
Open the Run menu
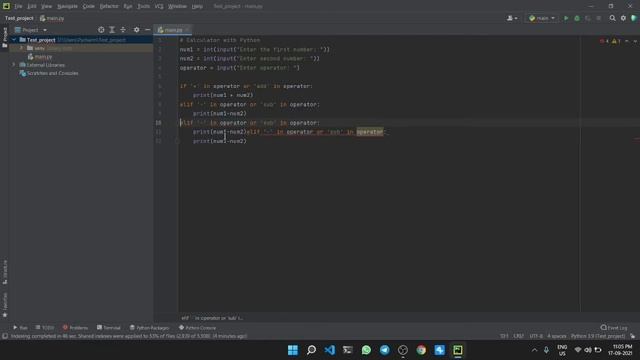(128, 6)
